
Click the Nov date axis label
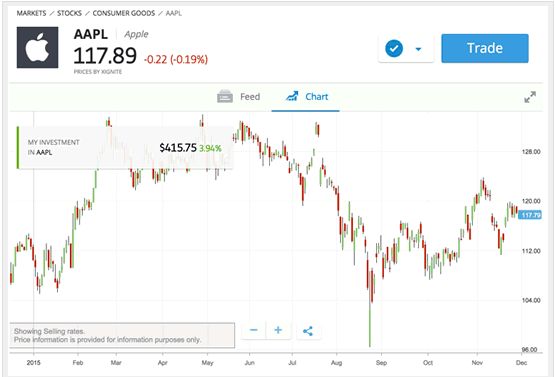(x=477, y=363)
